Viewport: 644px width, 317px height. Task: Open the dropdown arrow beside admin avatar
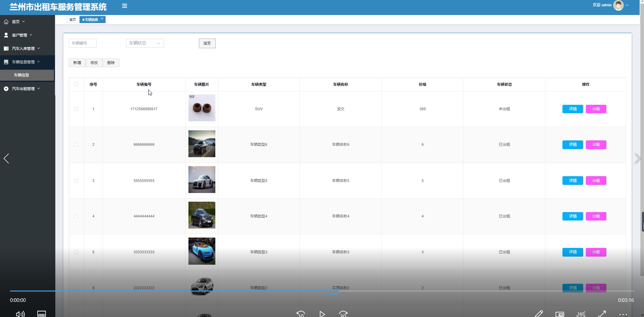click(627, 5)
